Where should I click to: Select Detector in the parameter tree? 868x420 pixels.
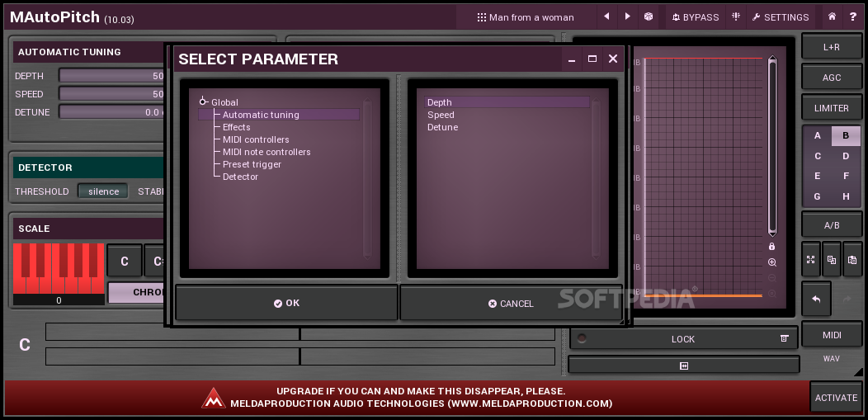[240, 177]
